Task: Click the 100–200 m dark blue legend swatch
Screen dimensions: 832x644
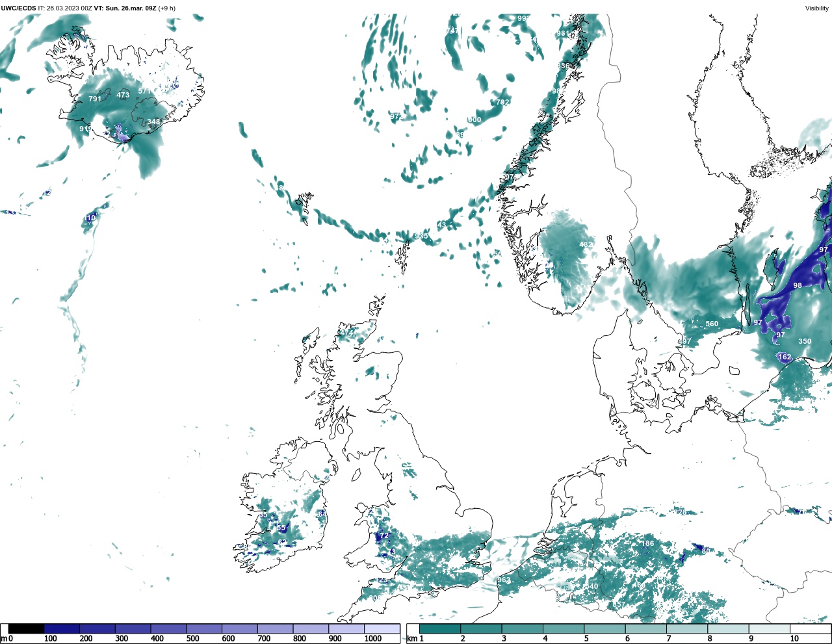Action: 62,628
